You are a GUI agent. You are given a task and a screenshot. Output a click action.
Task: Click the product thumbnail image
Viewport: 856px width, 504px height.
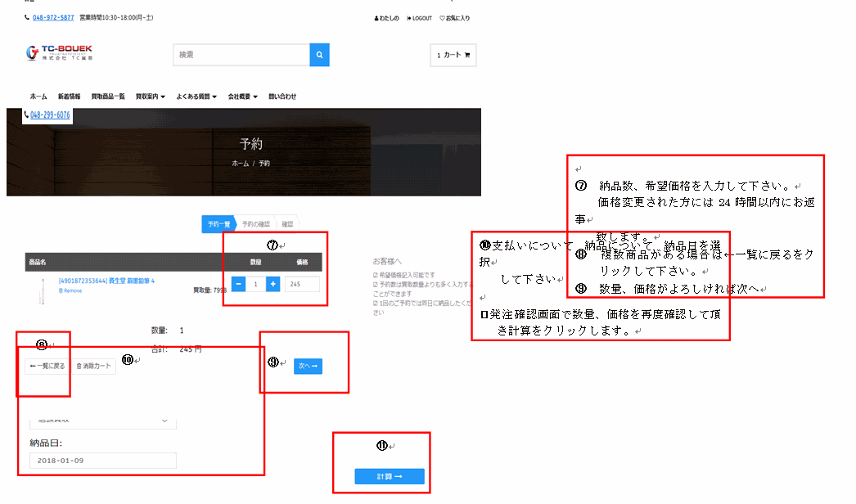tap(43, 290)
